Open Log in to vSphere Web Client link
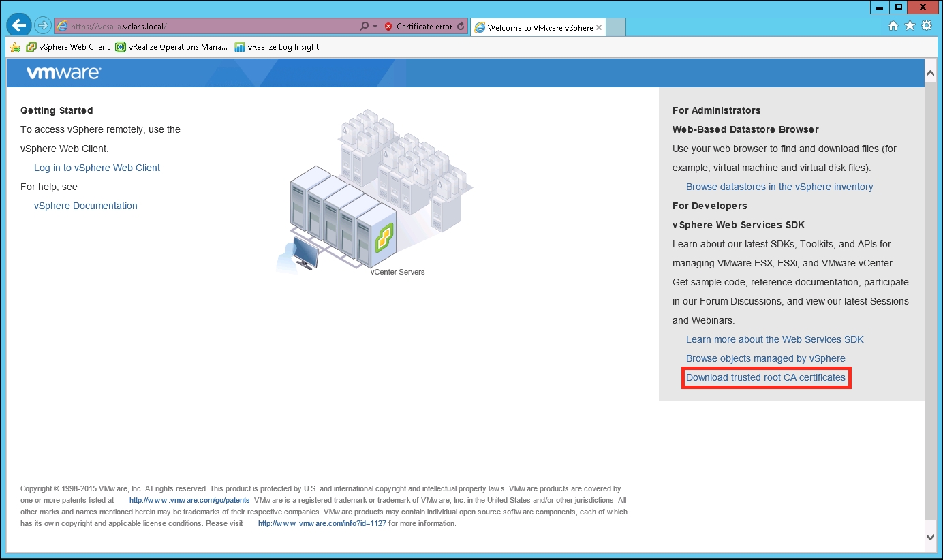943x560 pixels. pos(97,168)
